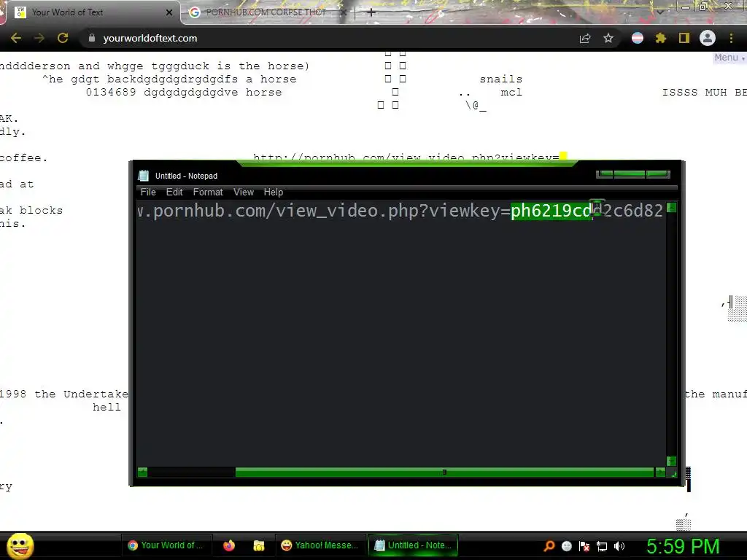Click the network tray icon
Image resolution: width=747 pixels, height=560 pixels.
[x=602, y=546]
